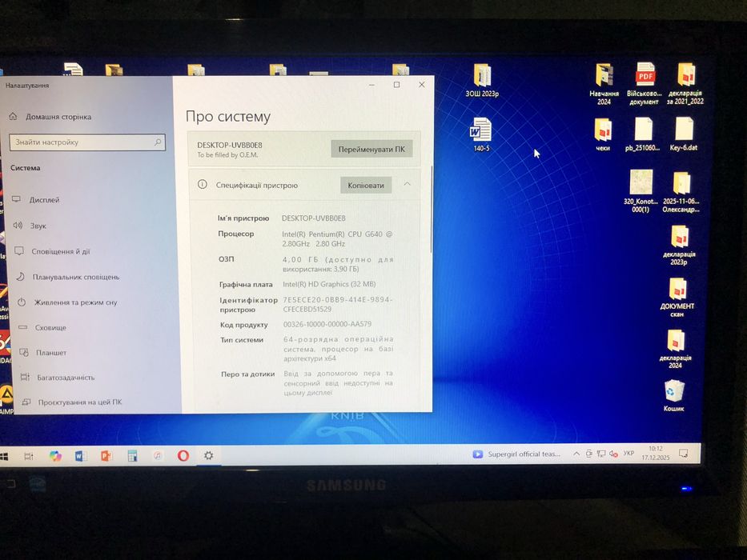This screenshot has width=747, height=560.
Task: Select the Key-6.dat file icon
Action: point(684,134)
